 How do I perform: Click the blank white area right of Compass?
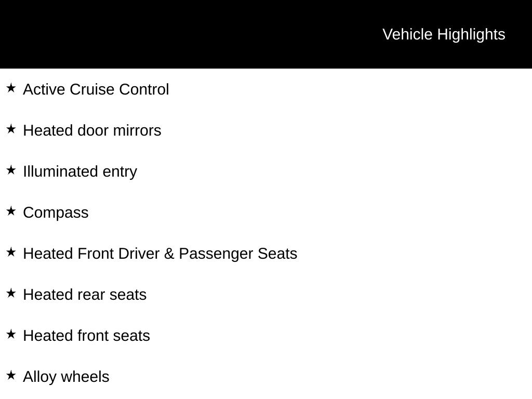tap(312, 212)
